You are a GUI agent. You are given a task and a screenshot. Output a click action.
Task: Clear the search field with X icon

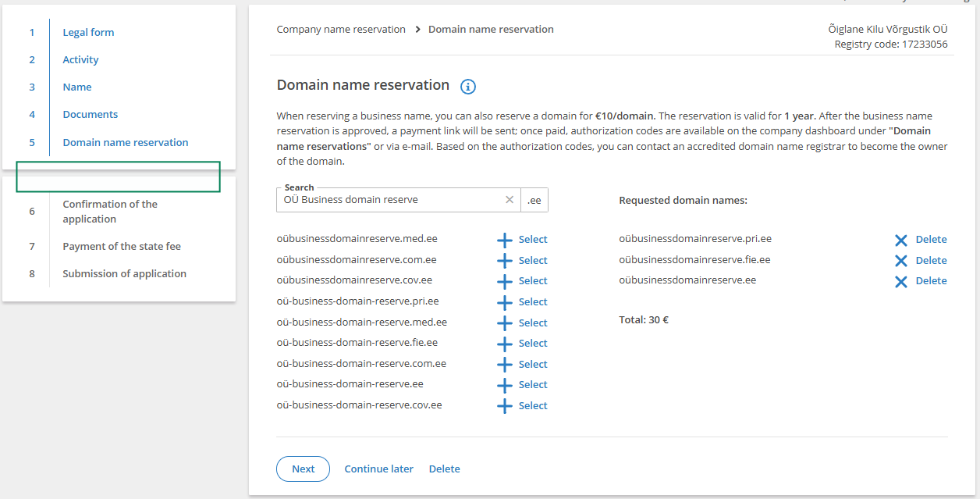click(510, 200)
